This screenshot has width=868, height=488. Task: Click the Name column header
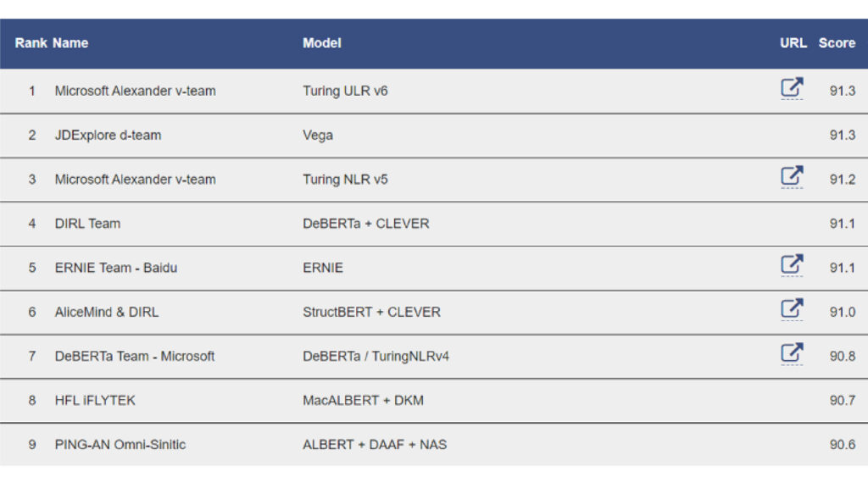[x=70, y=43]
